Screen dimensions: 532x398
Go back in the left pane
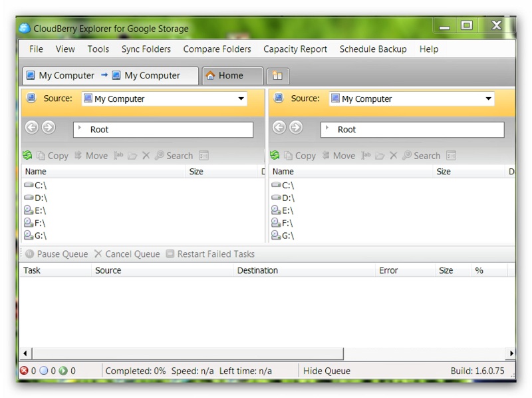pos(32,128)
